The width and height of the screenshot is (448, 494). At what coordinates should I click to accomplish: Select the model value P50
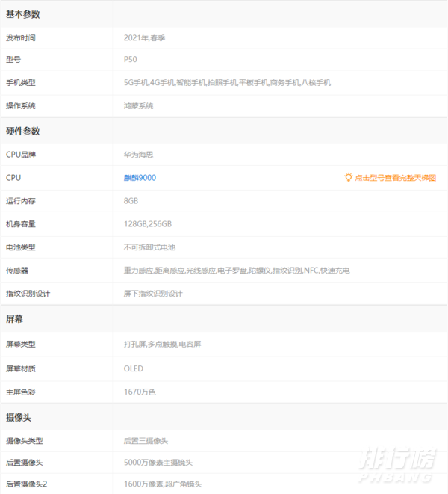tap(131, 59)
